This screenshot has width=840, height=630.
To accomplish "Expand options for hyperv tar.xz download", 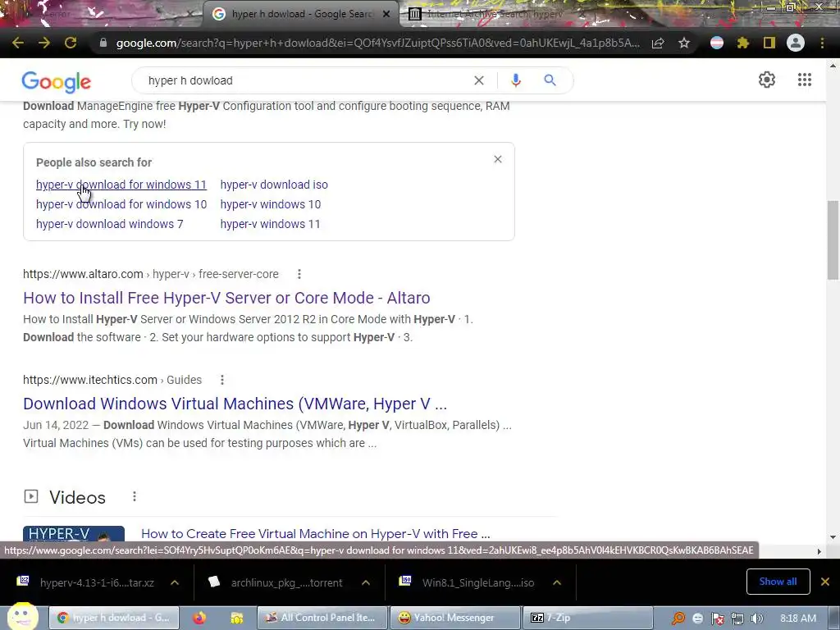I will point(175,582).
